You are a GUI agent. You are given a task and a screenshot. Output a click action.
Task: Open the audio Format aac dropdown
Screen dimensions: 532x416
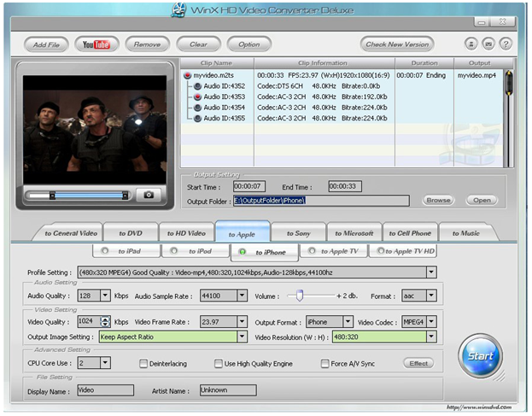(x=431, y=296)
